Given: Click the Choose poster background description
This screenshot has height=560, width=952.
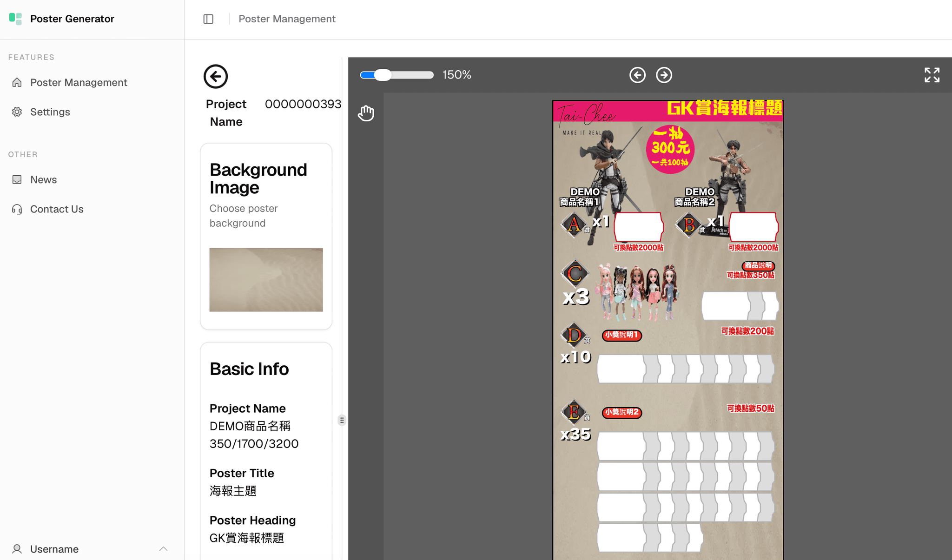Looking at the screenshot, I should pos(244,216).
